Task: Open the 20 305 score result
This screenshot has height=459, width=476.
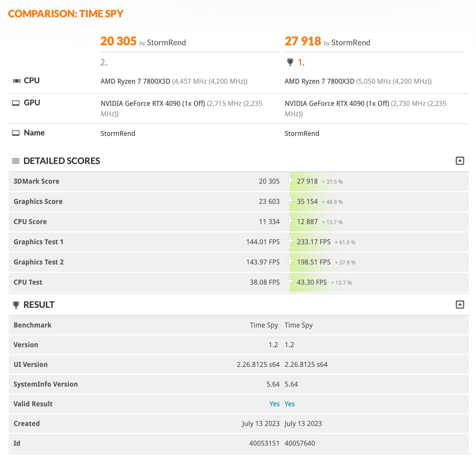Action: pos(118,41)
